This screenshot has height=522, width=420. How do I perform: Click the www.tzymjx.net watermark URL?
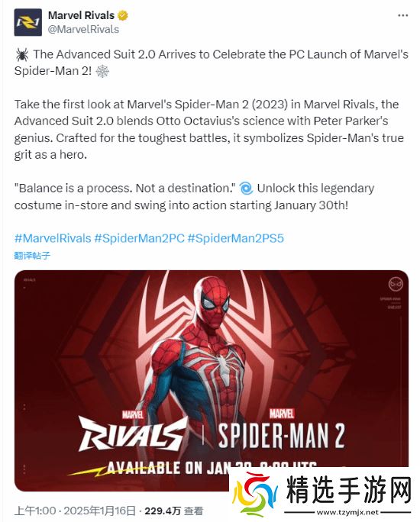click(347, 512)
